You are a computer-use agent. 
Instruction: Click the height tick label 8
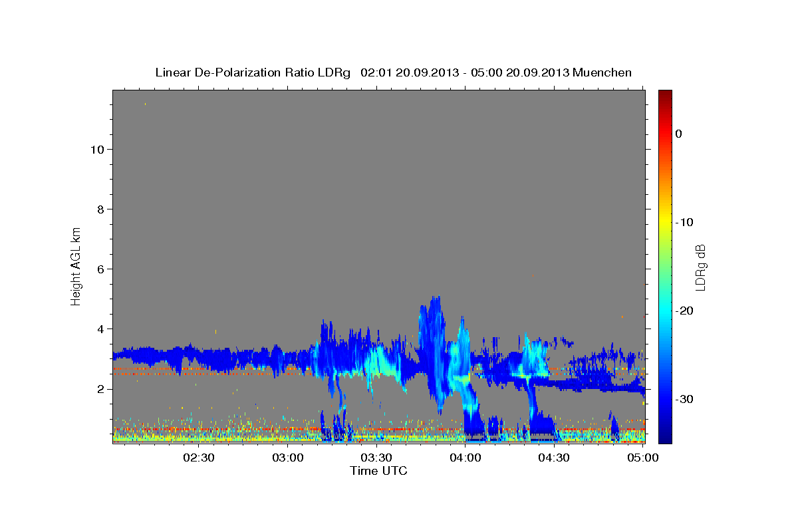(101, 209)
